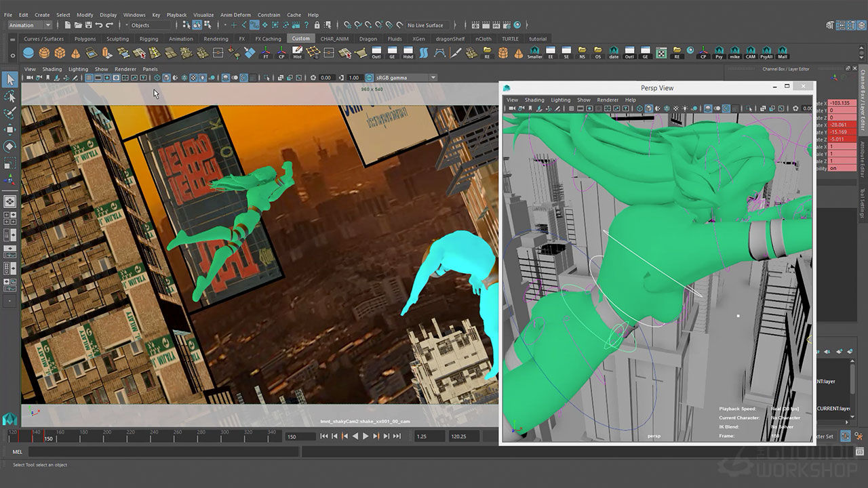Open the sRGB gamma color space dropdown

click(402, 78)
